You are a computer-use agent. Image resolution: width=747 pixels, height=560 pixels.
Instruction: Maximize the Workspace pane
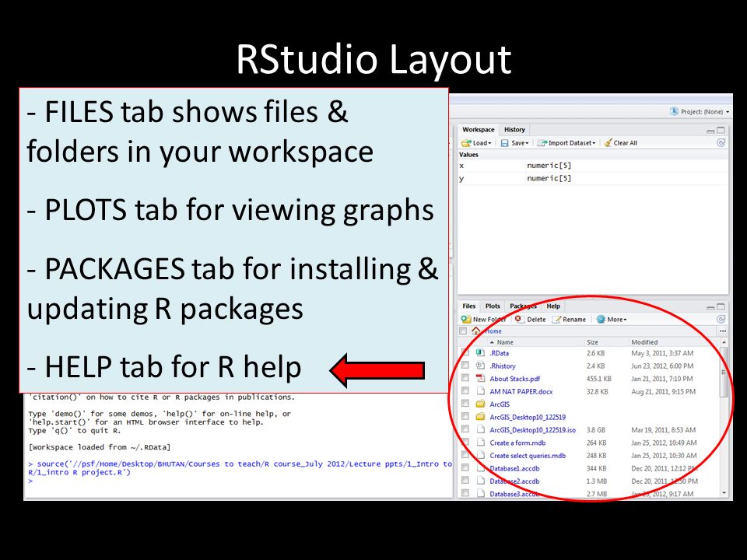click(721, 130)
